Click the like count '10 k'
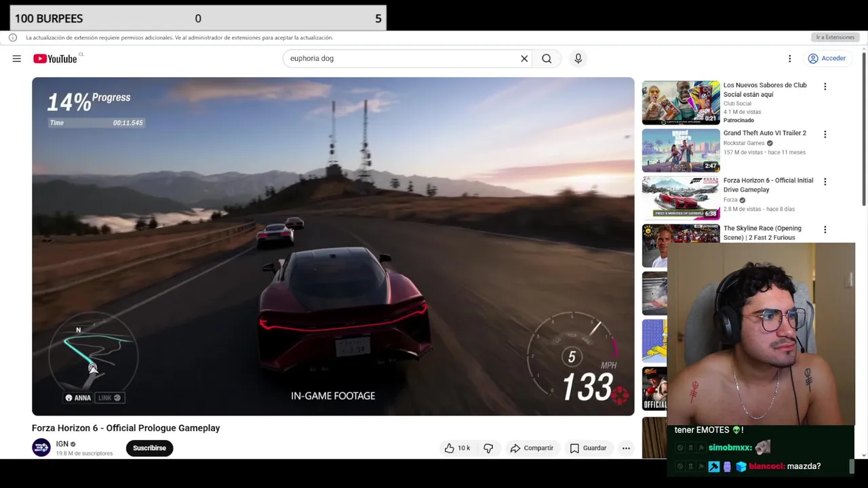The height and width of the screenshot is (488, 868). [x=464, y=448]
